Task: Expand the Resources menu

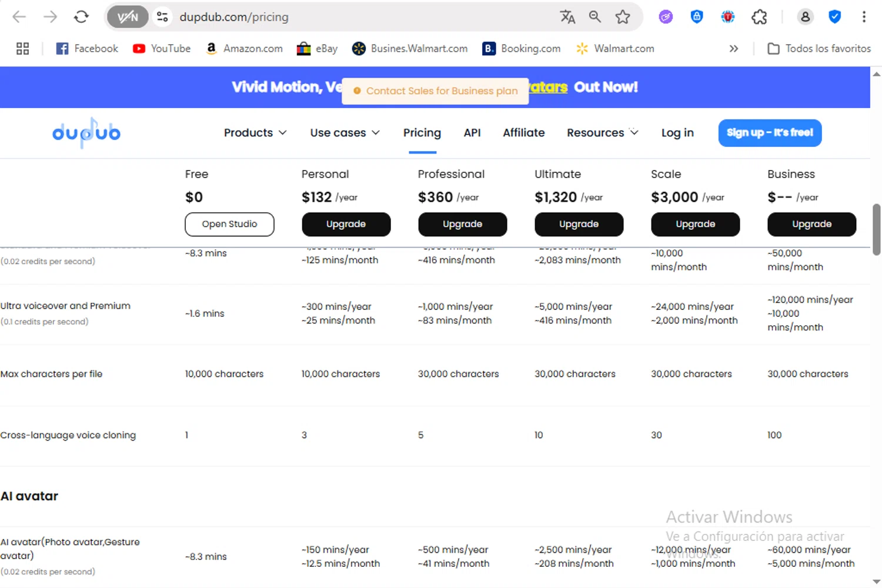Action: [603, 133]
